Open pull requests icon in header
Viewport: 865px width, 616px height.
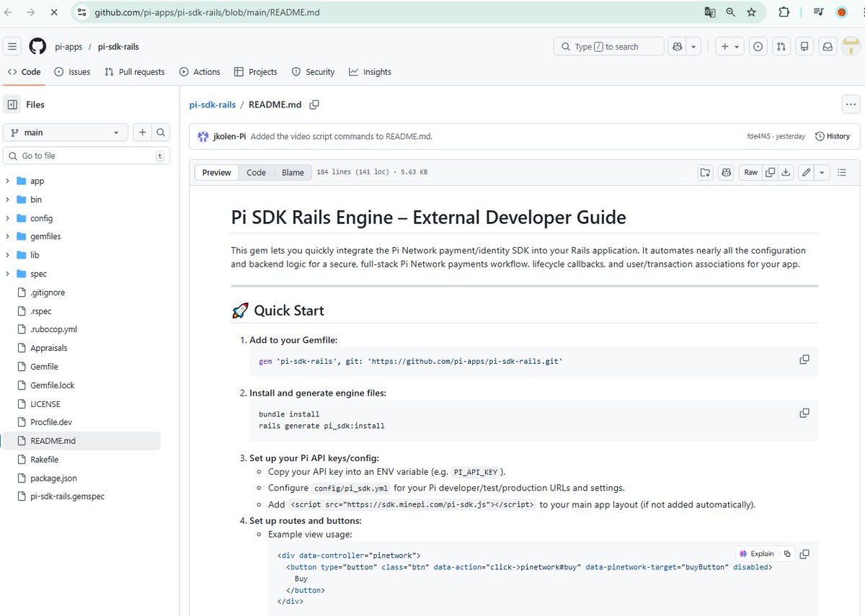(x=781, y=47)
